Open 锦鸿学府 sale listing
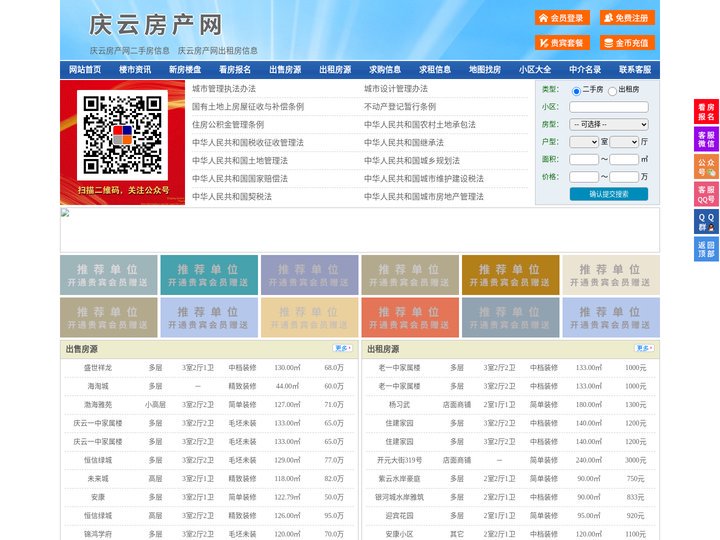This screenshot has height=540, width=720. point(98,534)
